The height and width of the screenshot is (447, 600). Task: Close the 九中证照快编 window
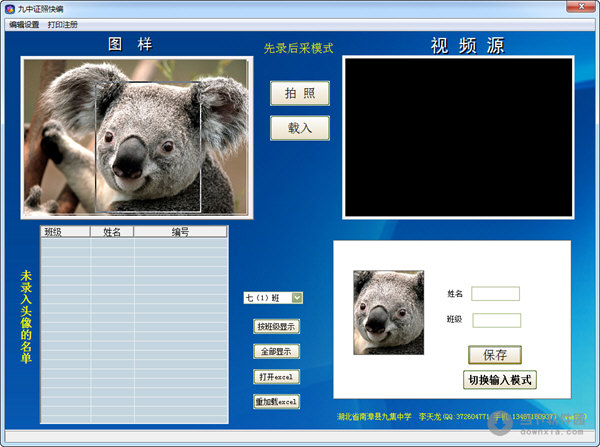click(x=581, y=7)
